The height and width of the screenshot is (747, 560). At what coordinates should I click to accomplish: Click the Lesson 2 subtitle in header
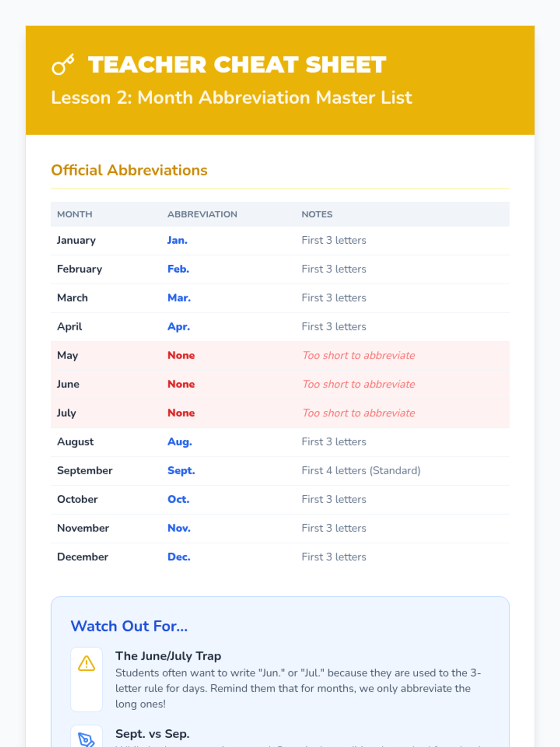[x=231, y=98]
